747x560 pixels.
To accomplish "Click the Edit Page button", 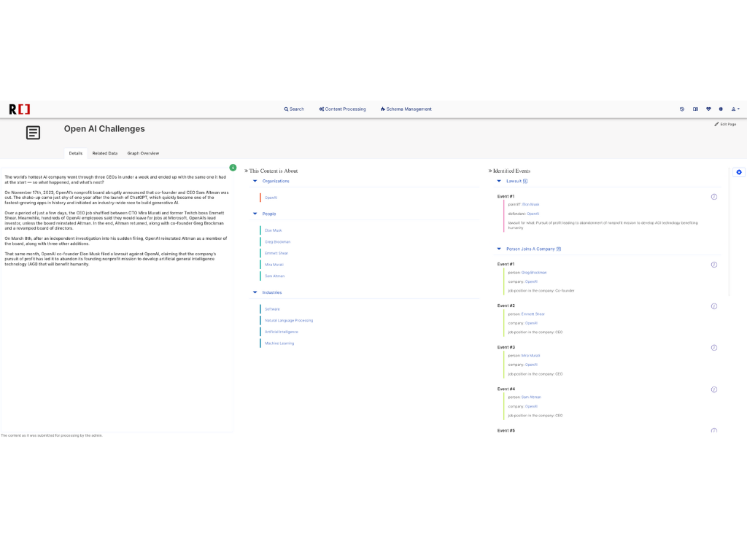I will pyautogui.click(x=725, y=125).
